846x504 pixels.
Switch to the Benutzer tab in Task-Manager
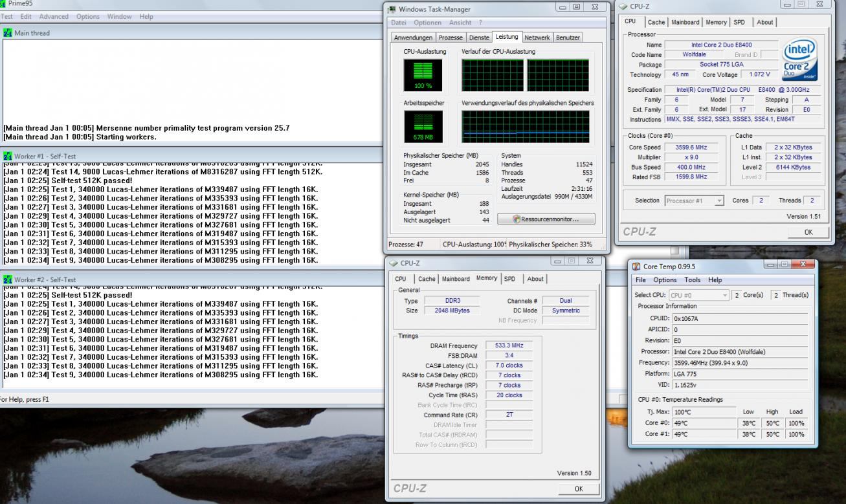pyautogui.click(x=568, y=38)
